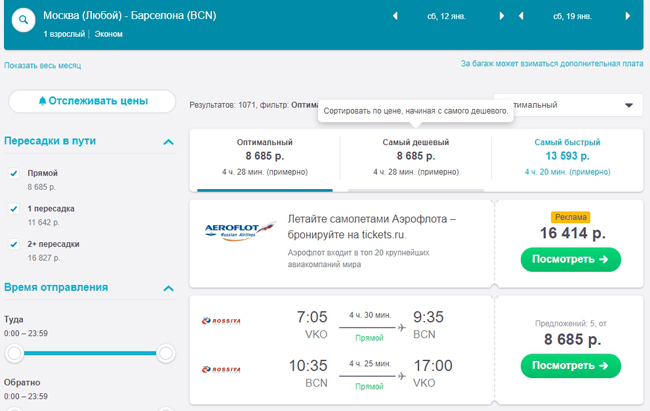Click the Москва - Барселона route text
650x411 pixels.
coord(130,15)
